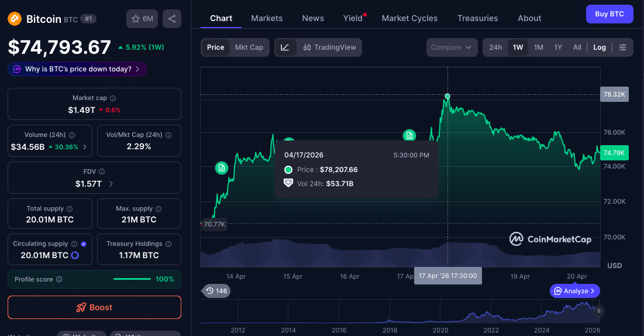The image size is (644, 336).
Task: Click the 2.29% Vol/Mkt Cap value
Action: click(139, 146)
